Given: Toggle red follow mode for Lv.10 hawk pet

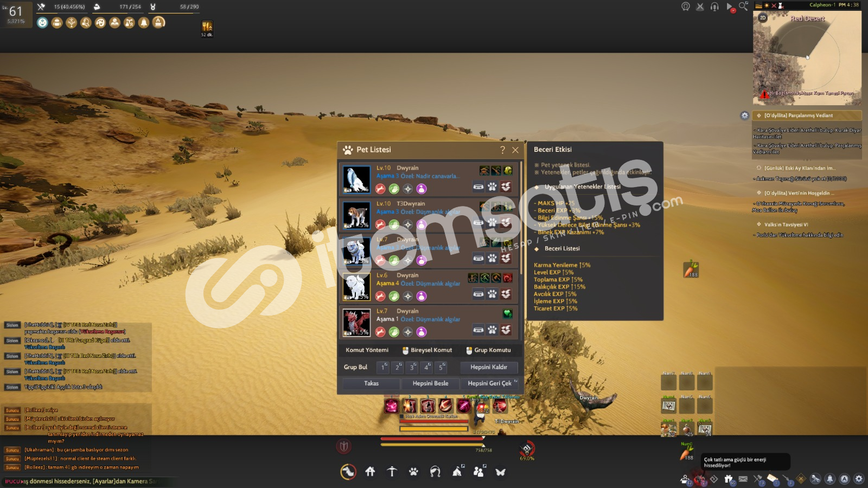Looking at the screenshot, I should pyautogui.click(x=380, y=189).
